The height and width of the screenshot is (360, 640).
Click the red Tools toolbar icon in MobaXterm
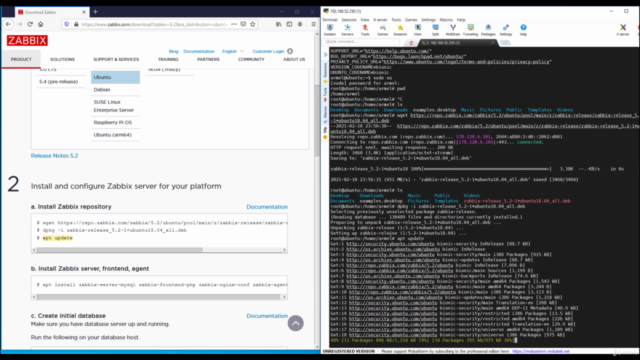pos(365,29)
